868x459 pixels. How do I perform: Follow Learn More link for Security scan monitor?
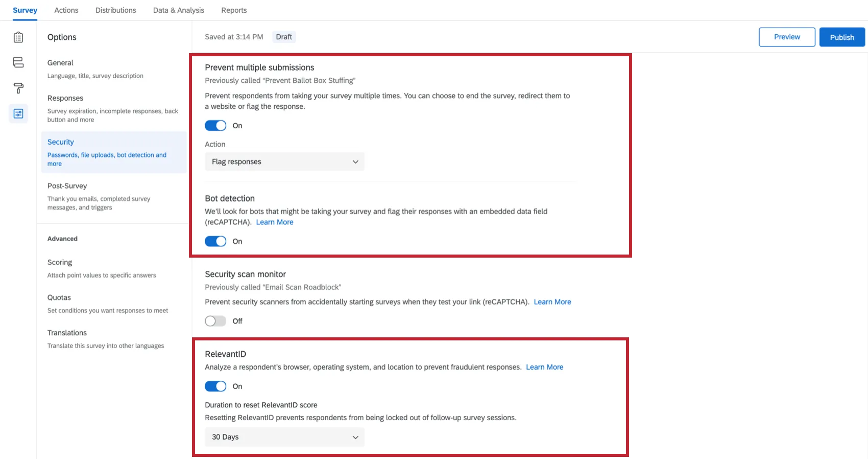point(552,302)
